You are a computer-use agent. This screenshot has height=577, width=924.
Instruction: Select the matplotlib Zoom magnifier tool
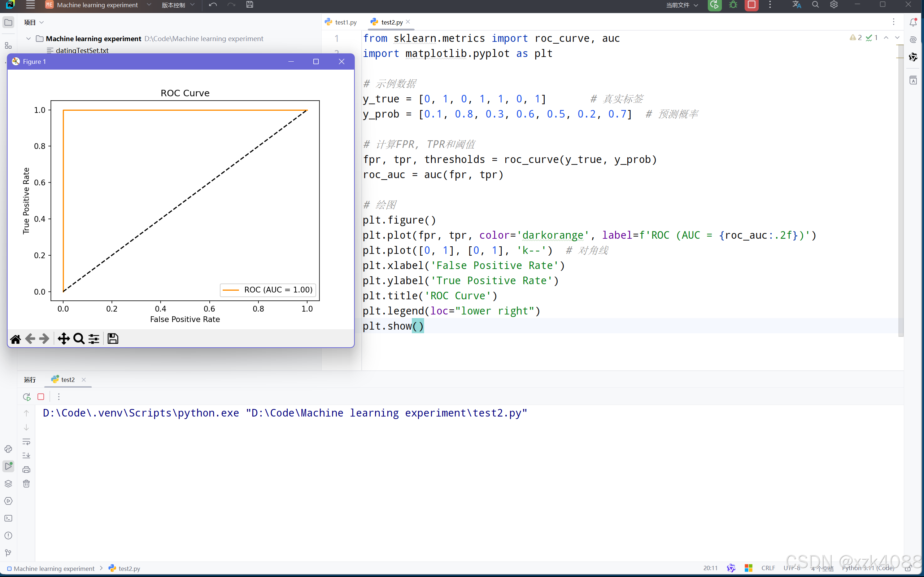tap(79, 339)
